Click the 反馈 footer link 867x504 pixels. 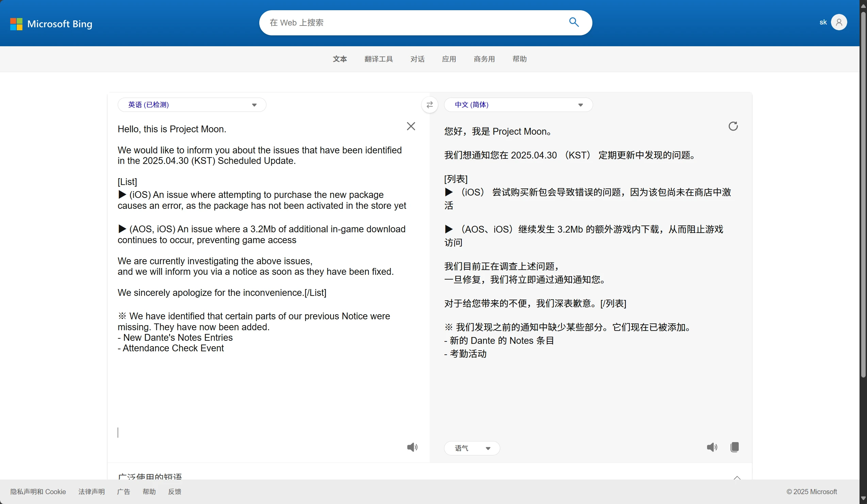pos(175,492)
